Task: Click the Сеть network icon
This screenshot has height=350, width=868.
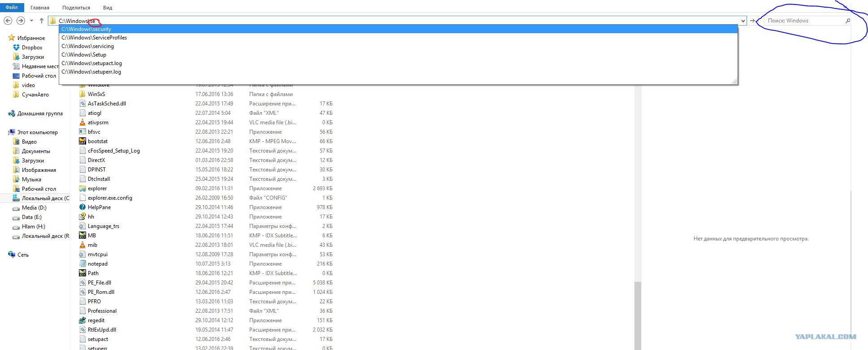Action: 12,254
